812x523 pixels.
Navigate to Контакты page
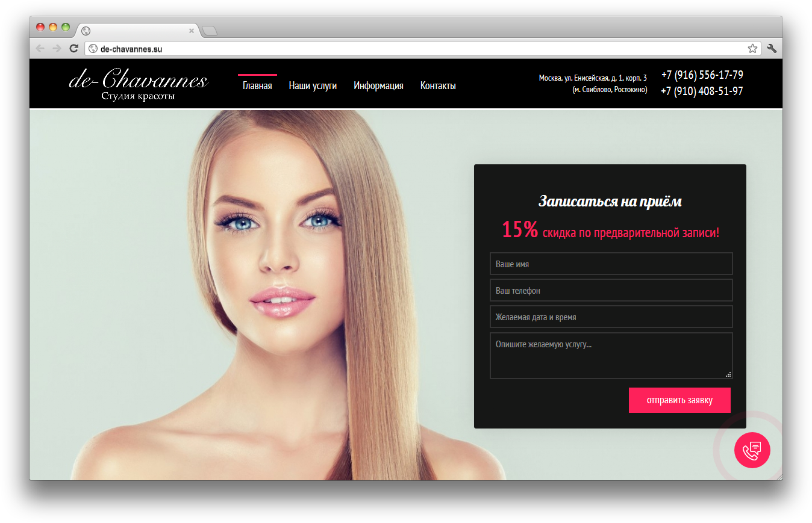(x=438, y=85)
